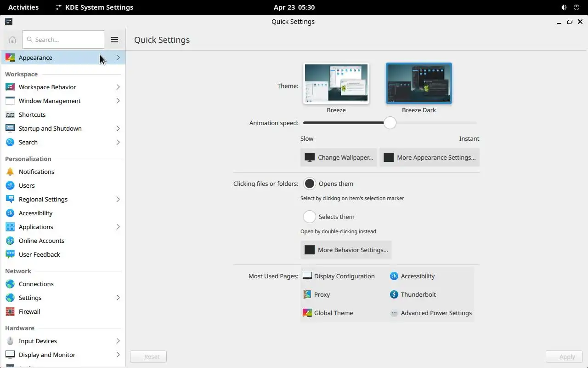Click the Connections globe icon
The width and height of the screenshot is (588, 368).
(10, 284)
